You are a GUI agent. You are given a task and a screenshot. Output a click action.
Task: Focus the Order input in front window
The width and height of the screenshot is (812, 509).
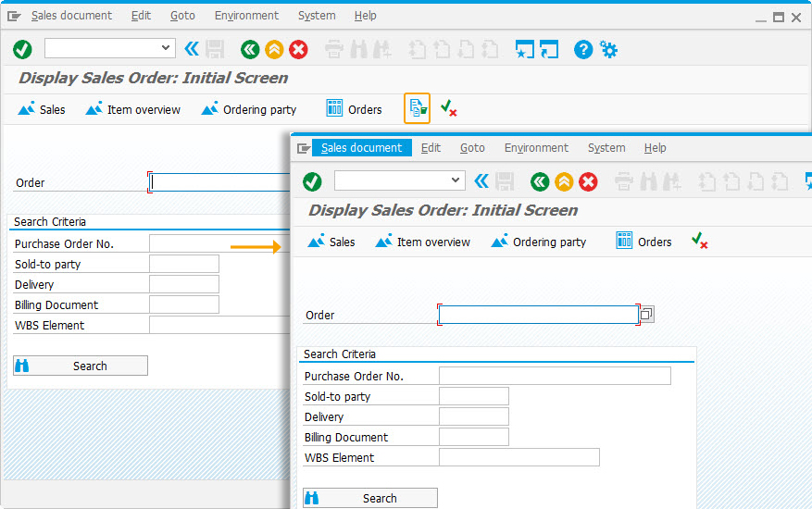point(539,315)
